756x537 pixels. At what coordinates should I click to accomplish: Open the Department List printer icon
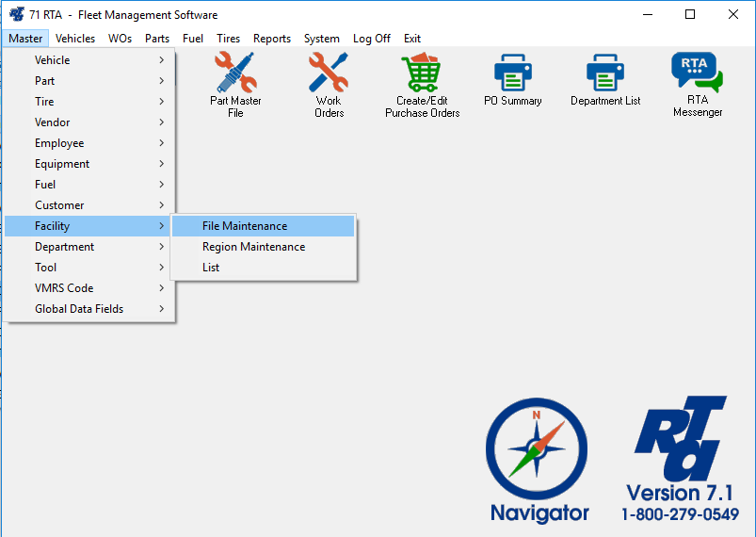point(605,73)
